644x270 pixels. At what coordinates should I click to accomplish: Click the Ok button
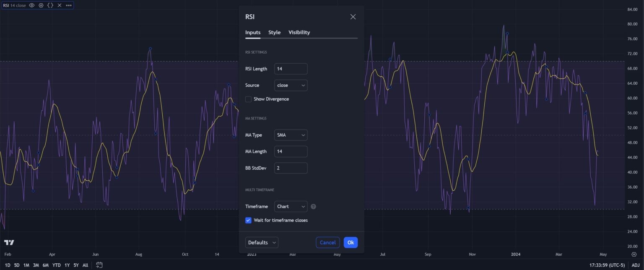351,242
